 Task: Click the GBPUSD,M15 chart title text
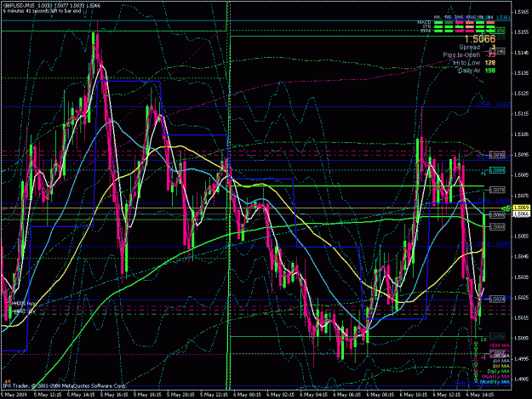click(x=18, y=6)
